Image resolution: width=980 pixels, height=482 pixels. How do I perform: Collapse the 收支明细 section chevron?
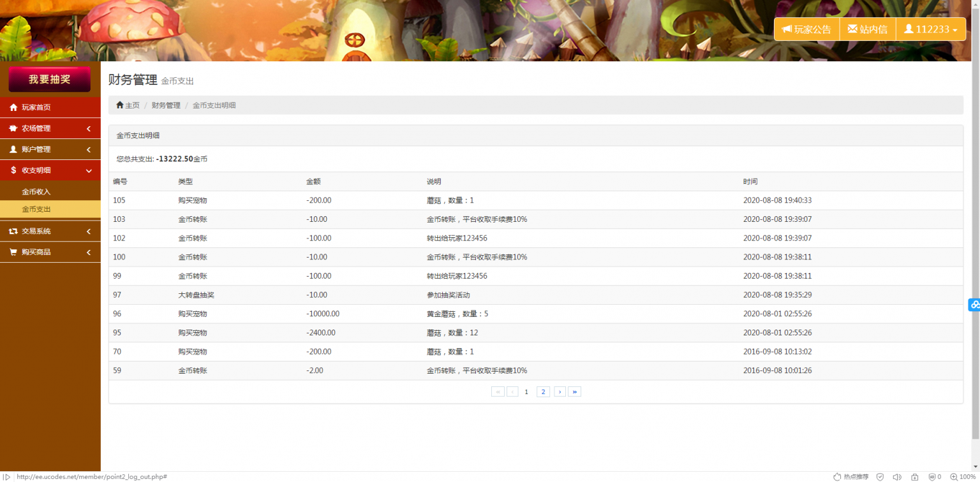tap(89, 171)
